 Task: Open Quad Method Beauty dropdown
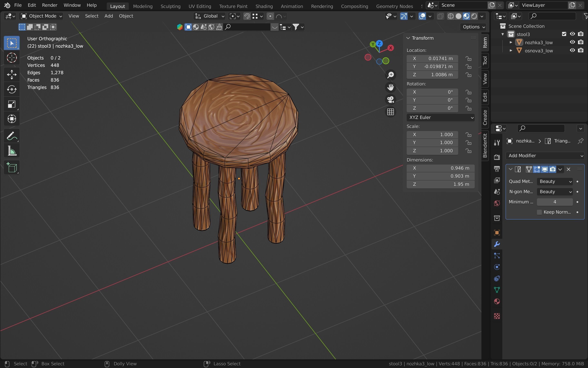pyautogui.click(x=555, y=182)
